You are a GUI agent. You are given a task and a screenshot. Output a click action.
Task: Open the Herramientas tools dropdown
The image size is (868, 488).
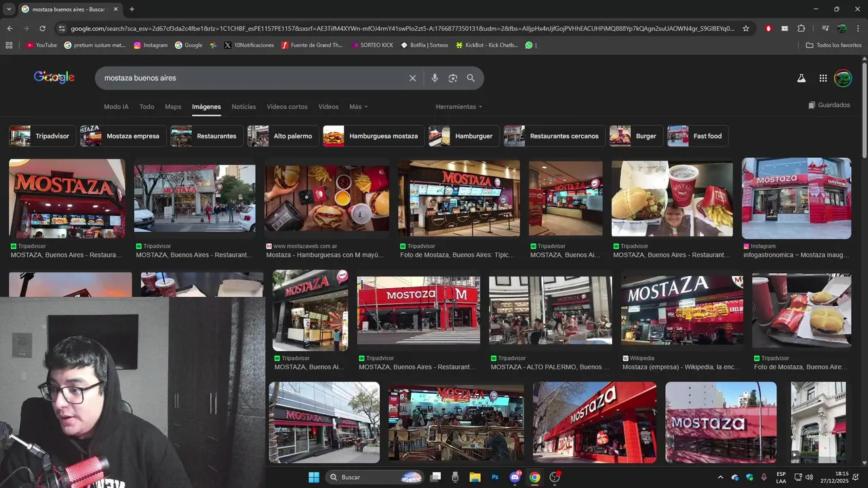click(x=459, y=107)
